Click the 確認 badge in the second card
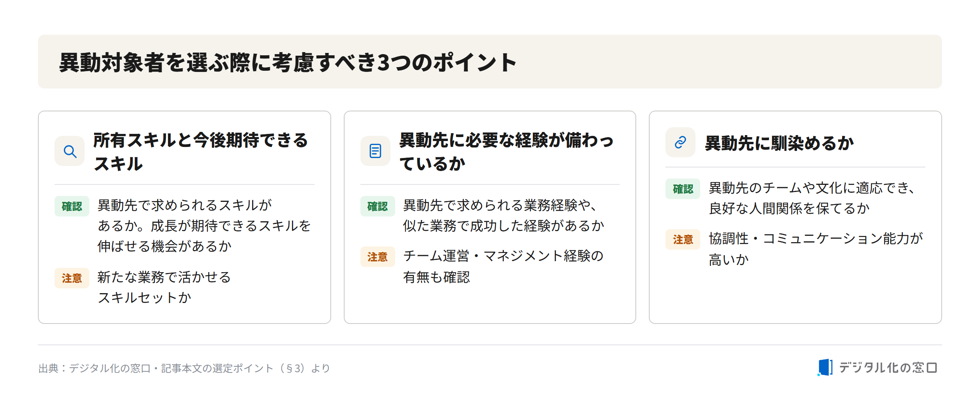 tap(377, 206)
